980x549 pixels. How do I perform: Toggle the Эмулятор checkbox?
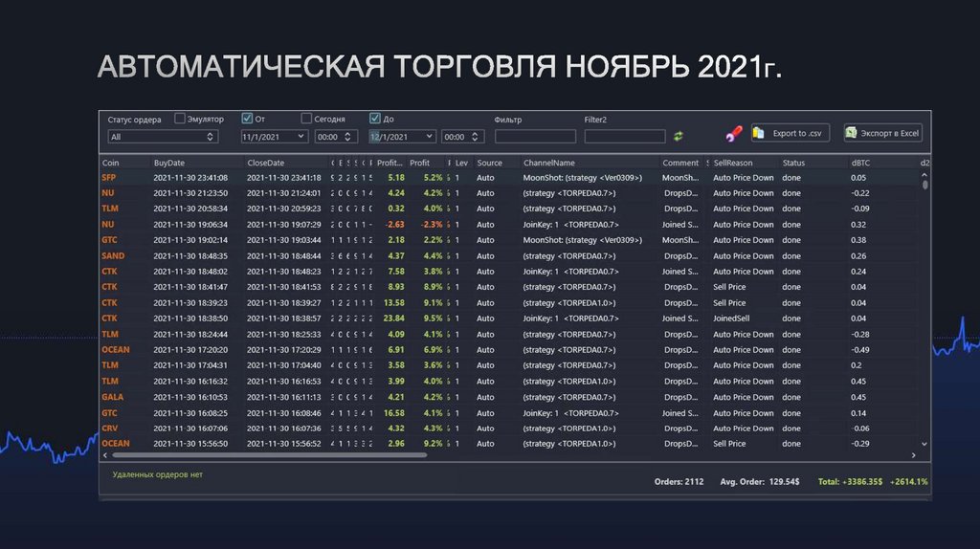[180, 118]
